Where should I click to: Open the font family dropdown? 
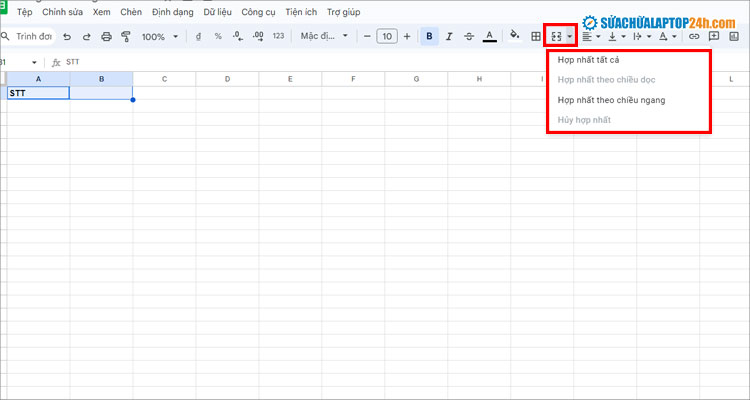[325, 36]
